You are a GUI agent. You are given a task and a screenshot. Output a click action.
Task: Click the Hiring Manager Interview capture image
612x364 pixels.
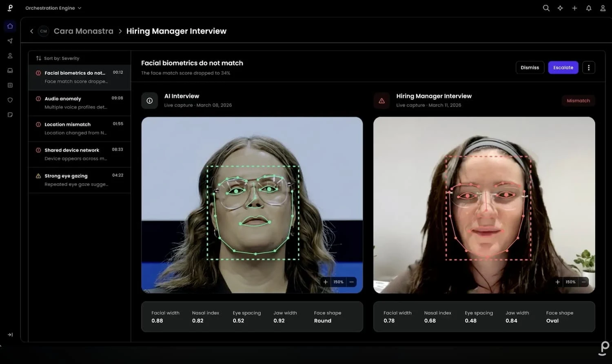[x=484, y=205]
